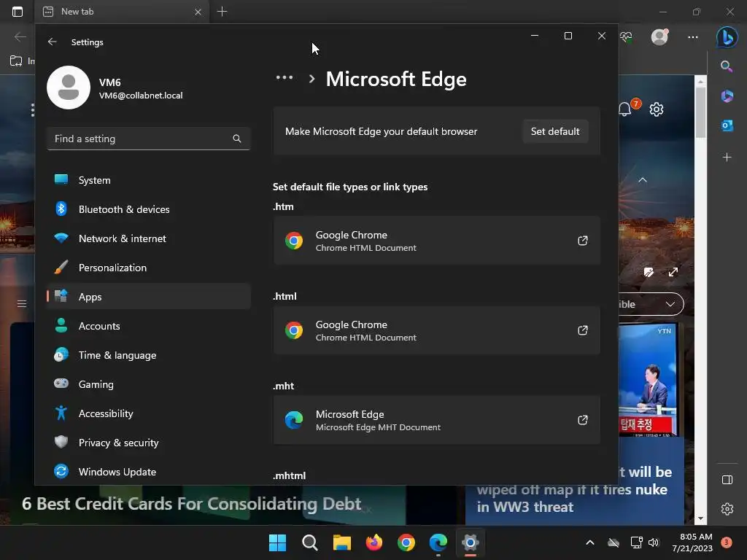This screenshot has width=747, height=560.
Task: Change the .htm default app from Google Chrome
Action: coord(436,241)
